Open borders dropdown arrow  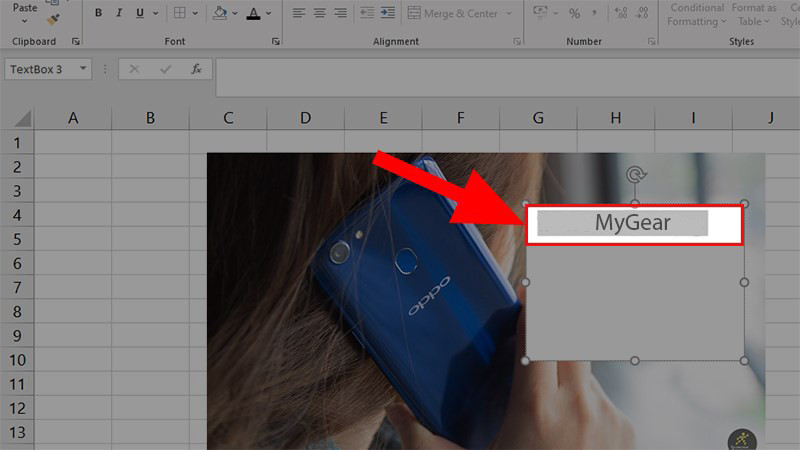pyautogui.click(x=195, y=13)
